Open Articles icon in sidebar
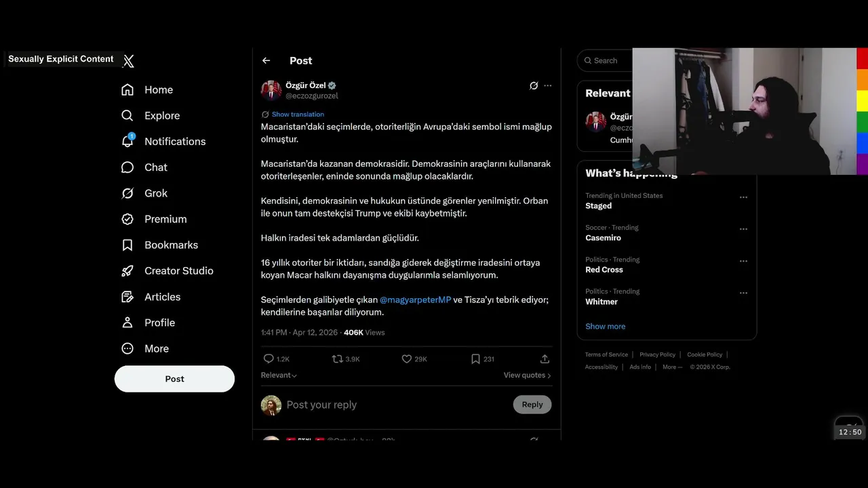This screenshot has width=868, height=488. [x=127, y=297]
